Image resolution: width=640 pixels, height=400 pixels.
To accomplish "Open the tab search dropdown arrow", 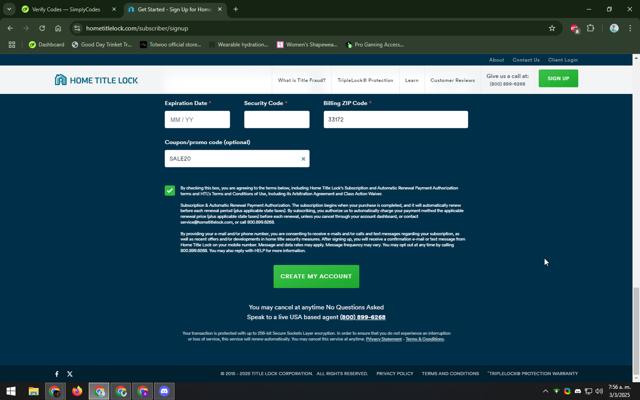I will [x=9, y=9].
